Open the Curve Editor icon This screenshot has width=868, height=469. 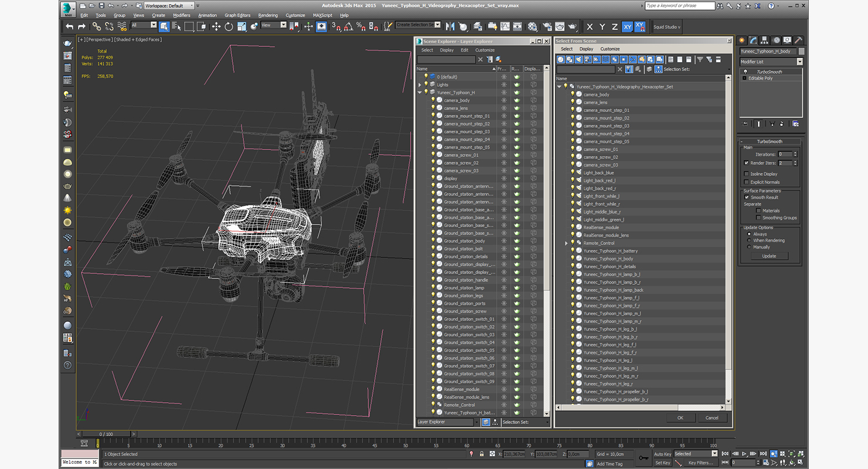click(504, 26)
